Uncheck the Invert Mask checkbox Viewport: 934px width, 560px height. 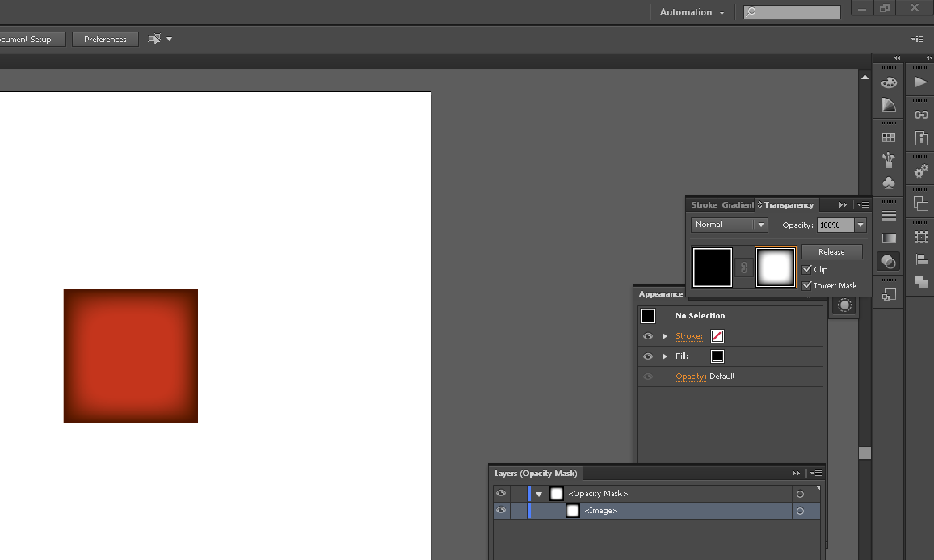point(807,285)
